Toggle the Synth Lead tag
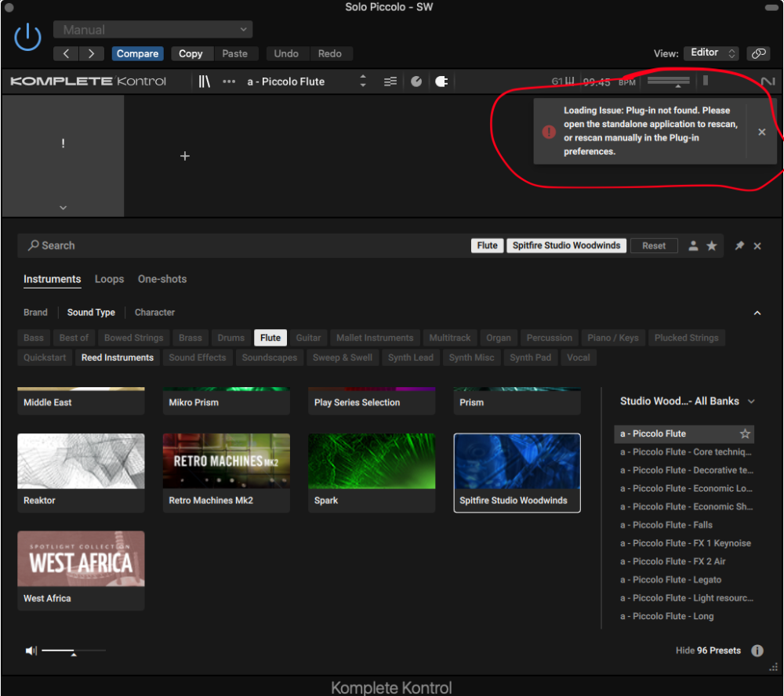Screen dimensions: 784x696 point(411,357)
